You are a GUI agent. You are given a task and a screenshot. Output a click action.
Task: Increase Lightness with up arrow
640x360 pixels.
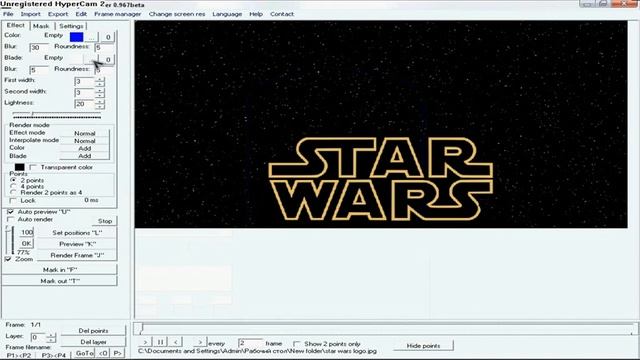click(100, 102)
